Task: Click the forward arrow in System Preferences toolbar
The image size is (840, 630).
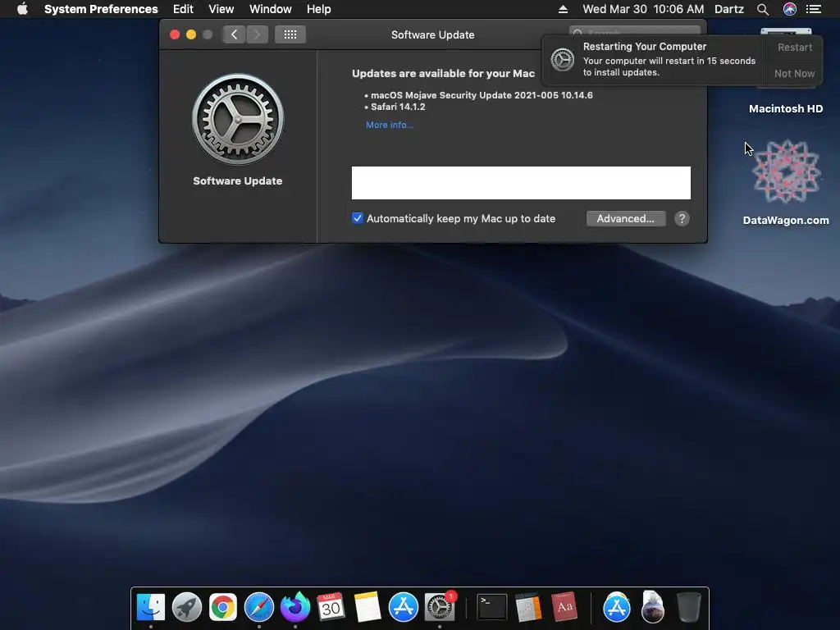Action: tap(257, 34)
